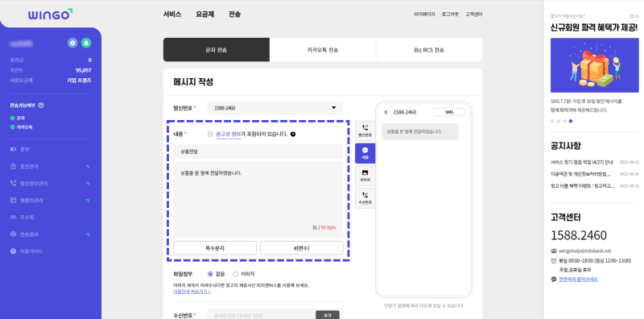Click the gift box promo banner
Viewport: 644px width, 319px height.
[x=594, y=65]
